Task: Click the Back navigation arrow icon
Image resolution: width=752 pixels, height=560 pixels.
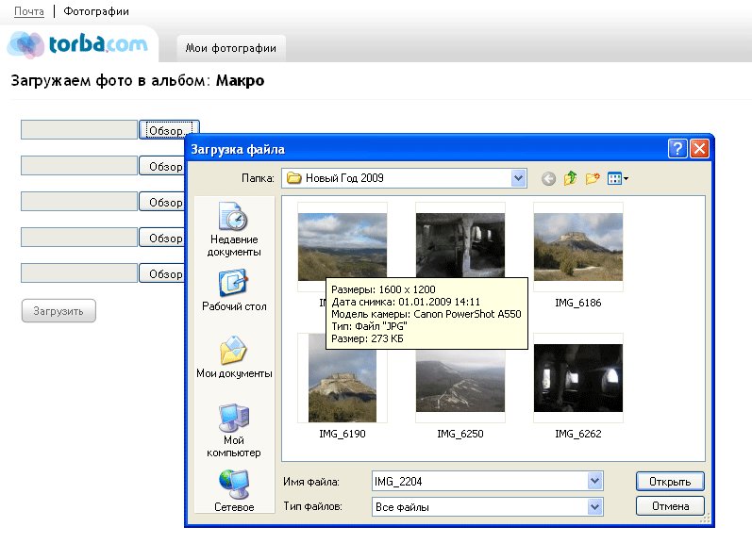Action: [x=548, y=178]
